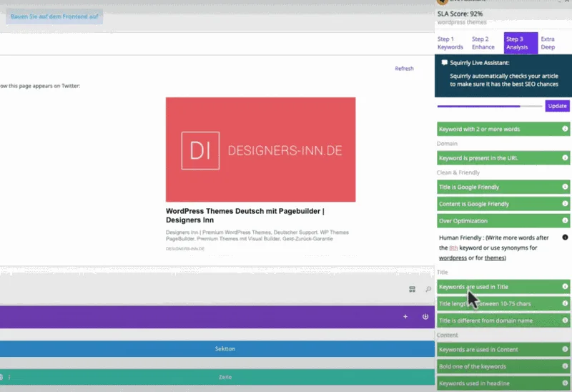Click the 'WordPress Themes Deutsch mit Pagebuilder' preview title
Viewport: 572px width, 392px height.
(245, 215)
